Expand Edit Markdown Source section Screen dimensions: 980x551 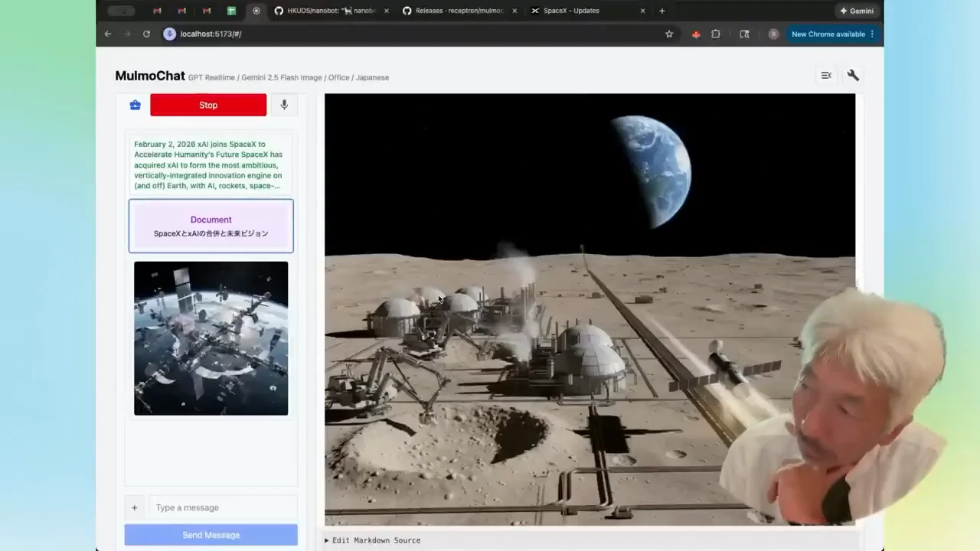coord(373,540)
